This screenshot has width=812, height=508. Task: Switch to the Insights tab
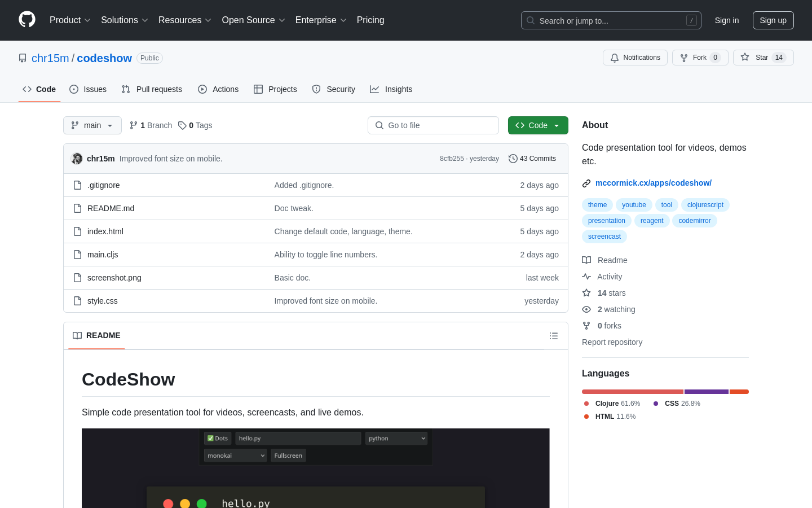(391, 89)
